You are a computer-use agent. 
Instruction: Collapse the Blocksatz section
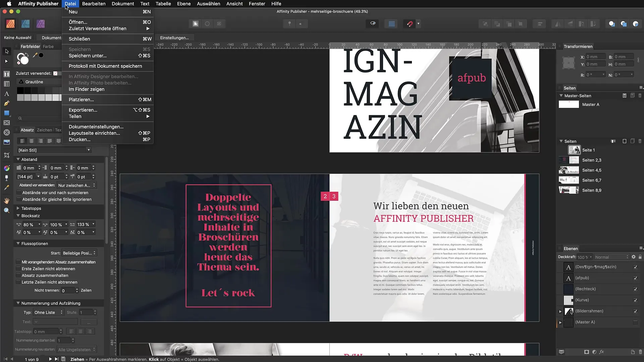click(18, 216)
